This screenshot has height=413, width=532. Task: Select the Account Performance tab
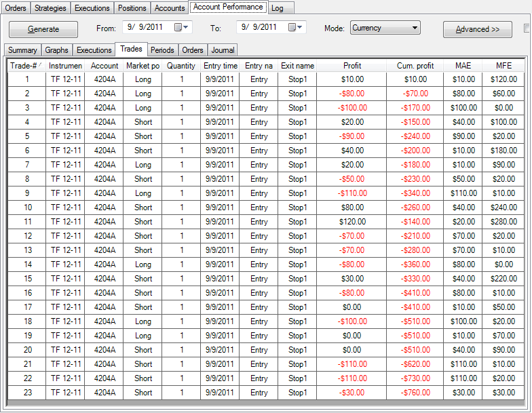228,7
